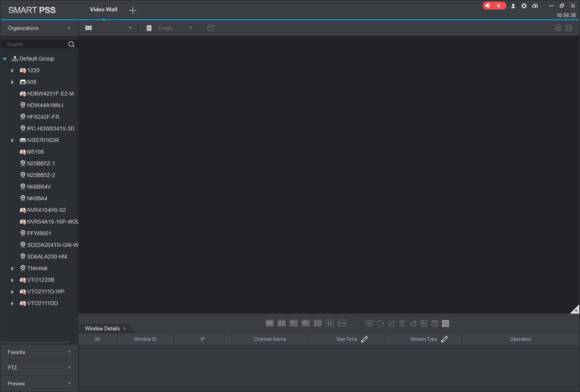Click the video wall layout configuration icon

[569, 28]
